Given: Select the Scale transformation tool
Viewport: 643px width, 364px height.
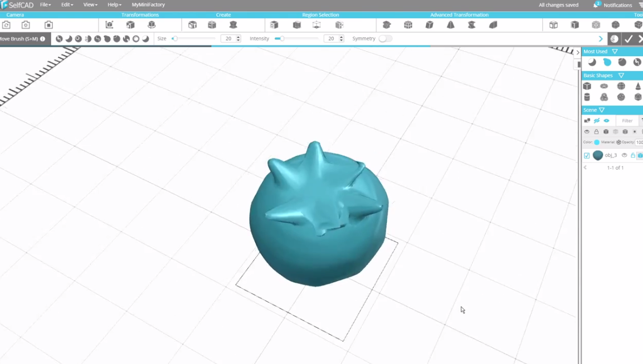Looking at the screenshot, I should coord(130,25).
